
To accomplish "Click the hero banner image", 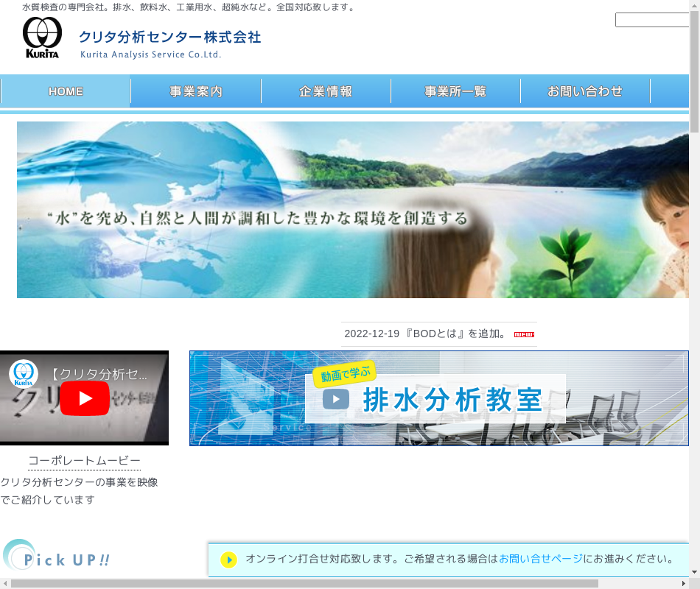I will point(352,210).
